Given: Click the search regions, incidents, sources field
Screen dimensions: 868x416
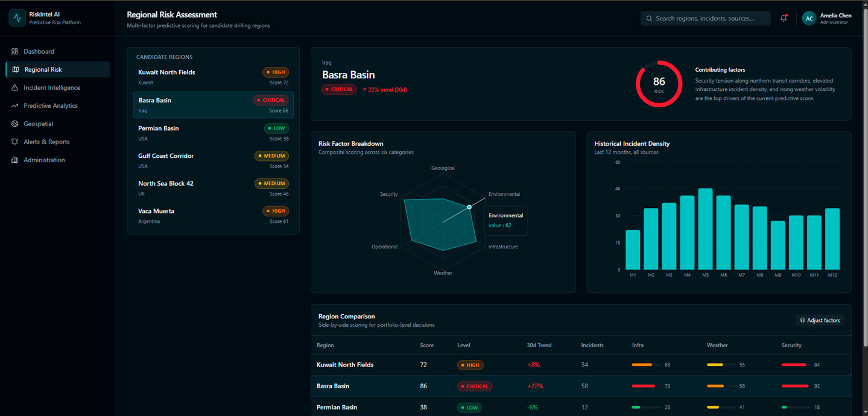Looking at the screenshot, I should 705,19.
